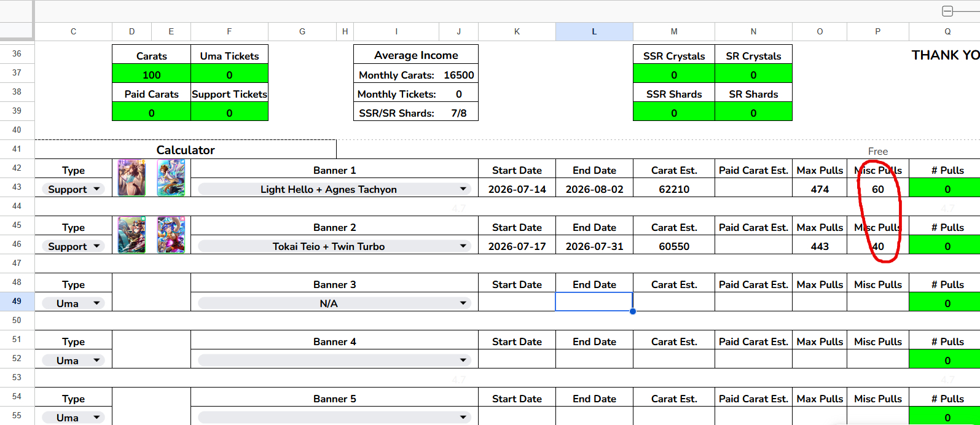Screen dimensions: 980x425
Task: Open Banner 4 Type dropdown showing Uma
Action: coord(73,361)
